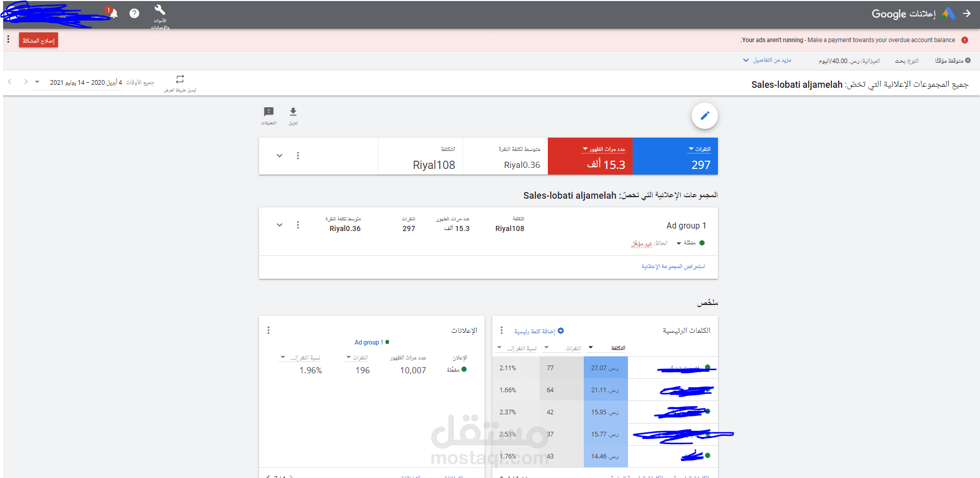
Task: Open keywords clicks column dropdown
Action: (546, 348)
